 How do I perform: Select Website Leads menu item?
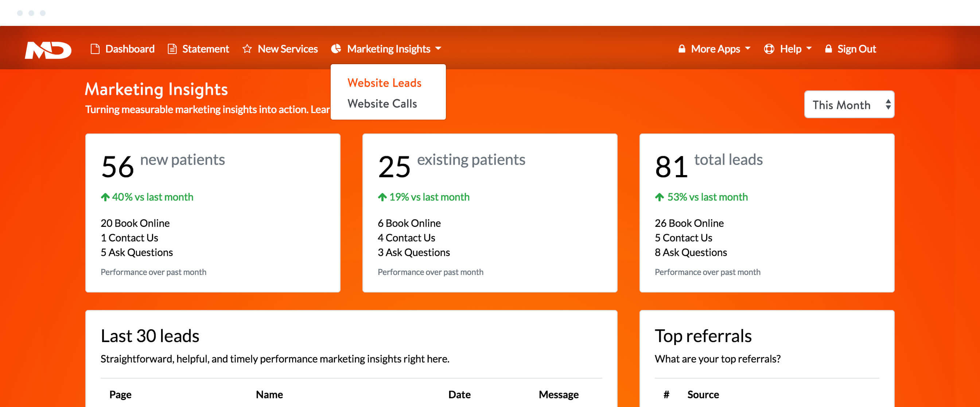pyautogui.click(x=384, y=83)
